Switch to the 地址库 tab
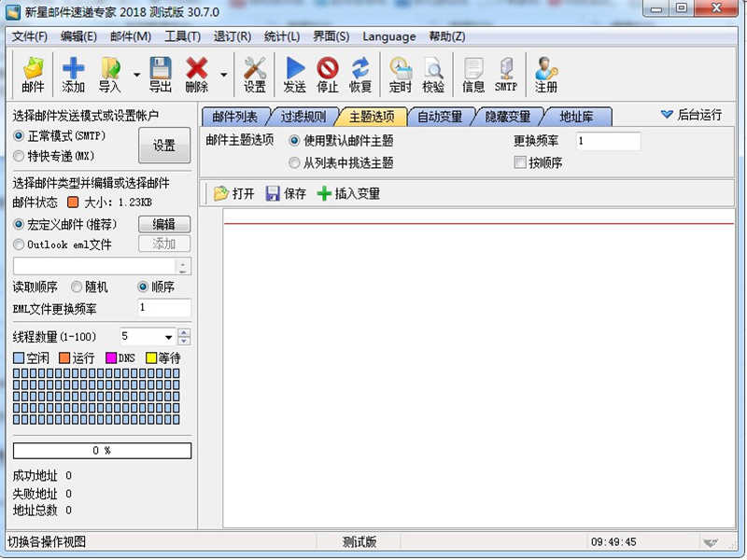 point(576,117)
